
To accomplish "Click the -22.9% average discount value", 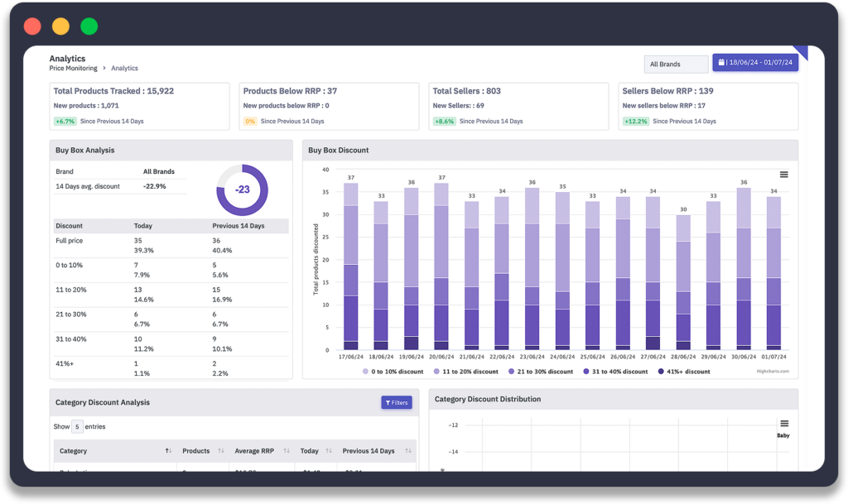I will coord(155,186).
